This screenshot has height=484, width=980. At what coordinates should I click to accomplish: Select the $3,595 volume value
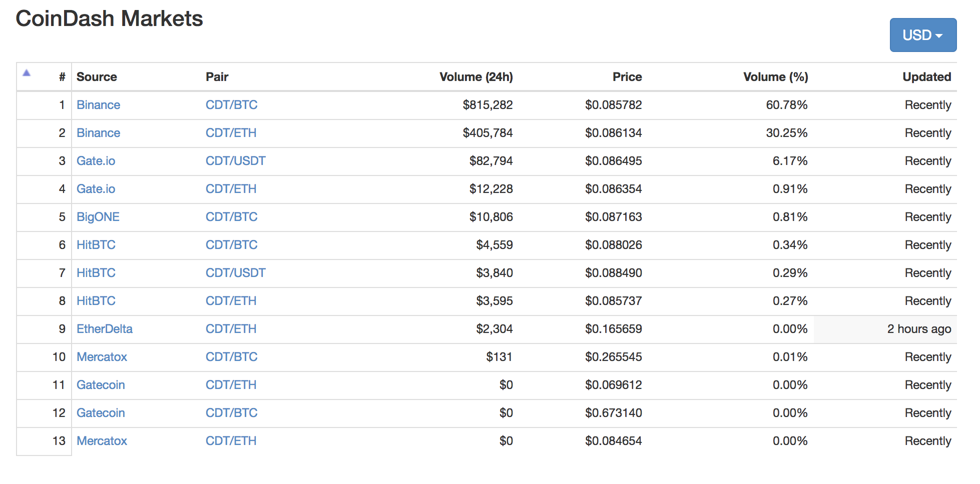click(x=495, y=301)
